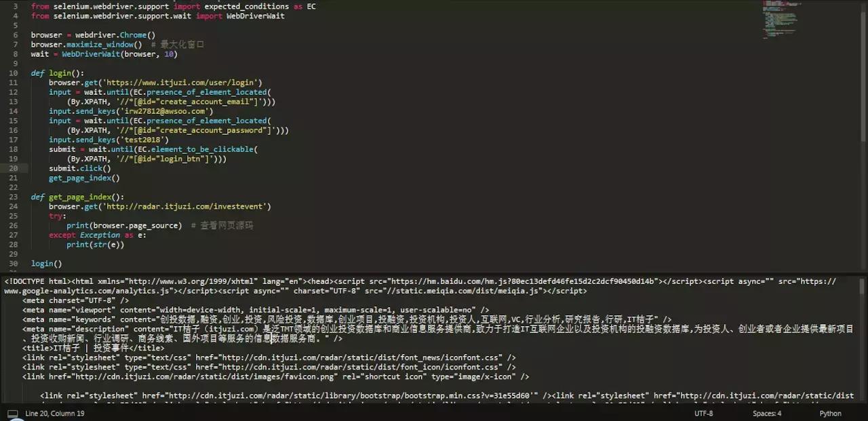Open the Python syntax selector in the status bar
Image resolution: width=868 pixels, height=421 pixels.
(830, 413)
